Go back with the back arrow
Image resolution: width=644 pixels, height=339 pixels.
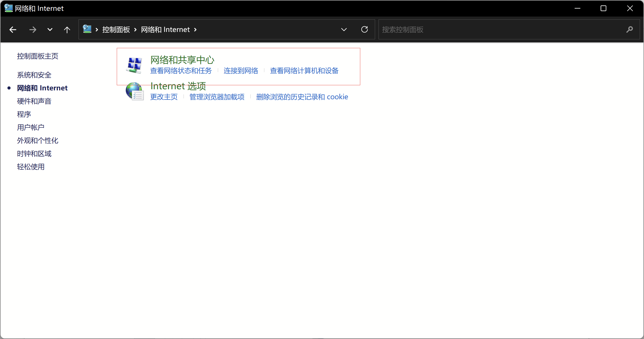[13, 30]
